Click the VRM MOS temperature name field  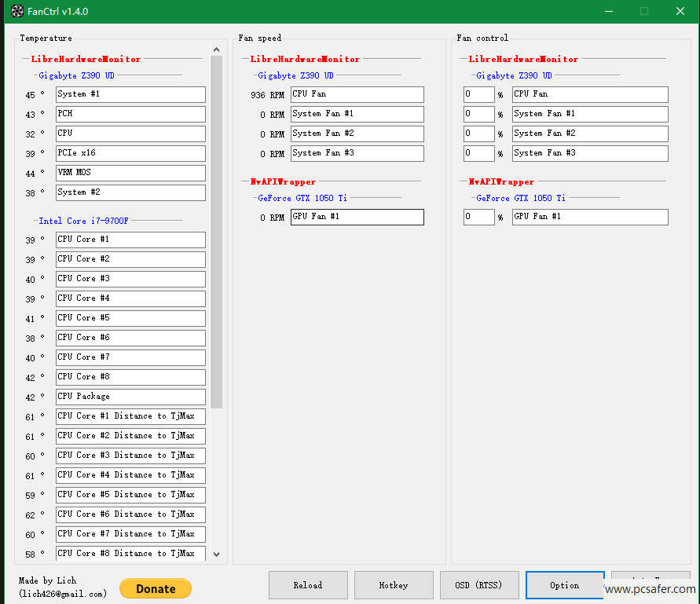tap(130, 173)
